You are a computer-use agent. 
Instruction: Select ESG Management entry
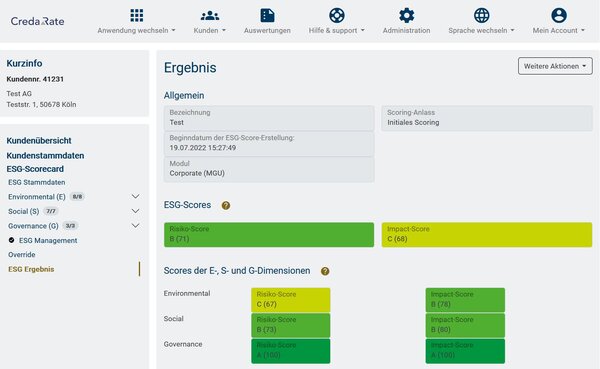[x=48, y=240]
